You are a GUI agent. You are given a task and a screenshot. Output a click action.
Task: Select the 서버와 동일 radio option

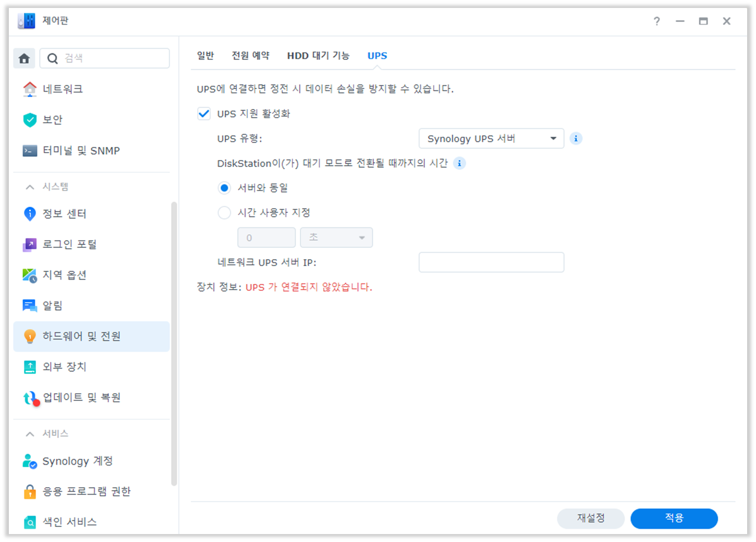tap(224, 188)
